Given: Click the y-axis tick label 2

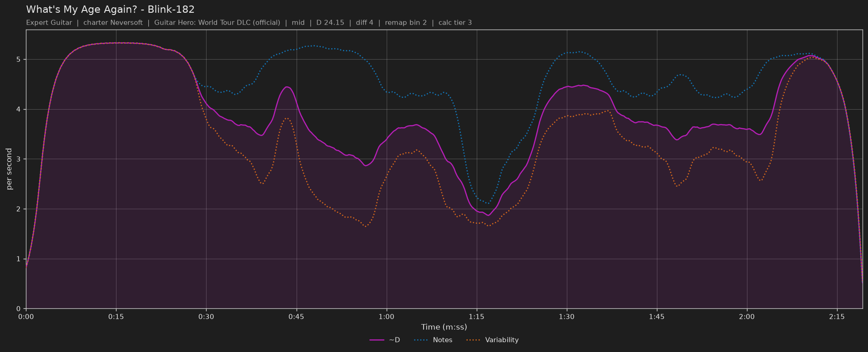Looking at the screenshot, I should (20, 209).
